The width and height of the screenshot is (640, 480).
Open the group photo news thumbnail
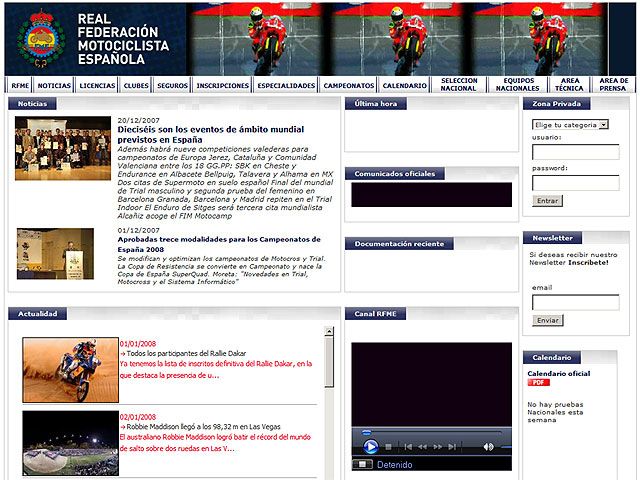click(63, 148)
